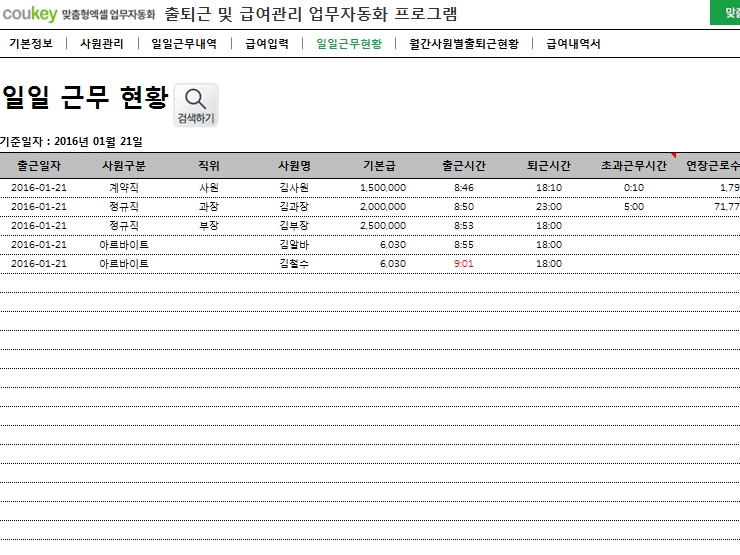
Task: Switch to the 사원관리 tab
Action: (102, 44)
